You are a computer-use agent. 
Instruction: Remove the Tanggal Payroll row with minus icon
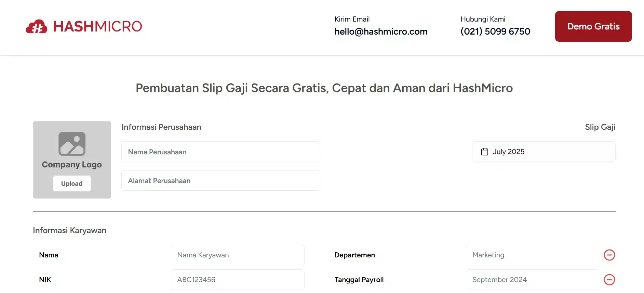(x=609, y=280)
